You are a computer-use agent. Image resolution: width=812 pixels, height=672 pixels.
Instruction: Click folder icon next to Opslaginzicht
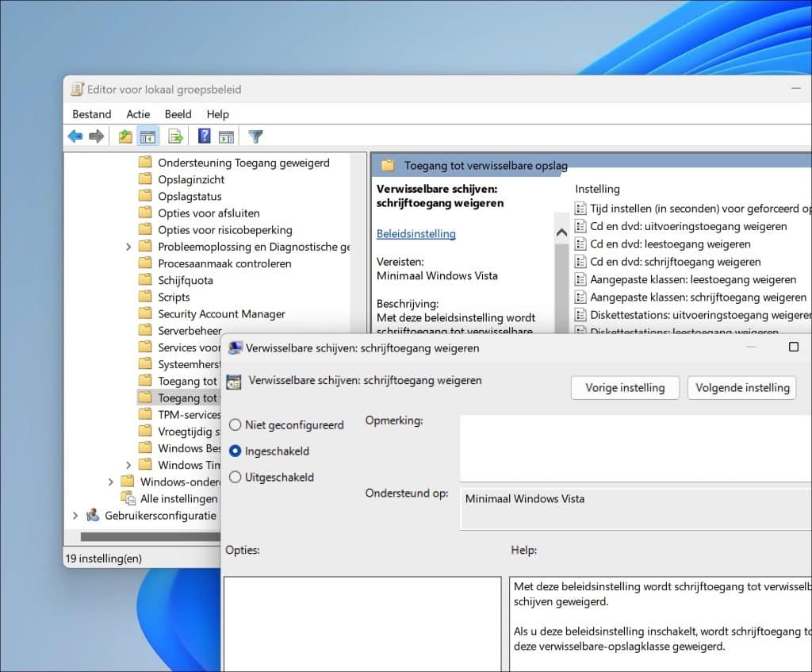click(146, 179)
